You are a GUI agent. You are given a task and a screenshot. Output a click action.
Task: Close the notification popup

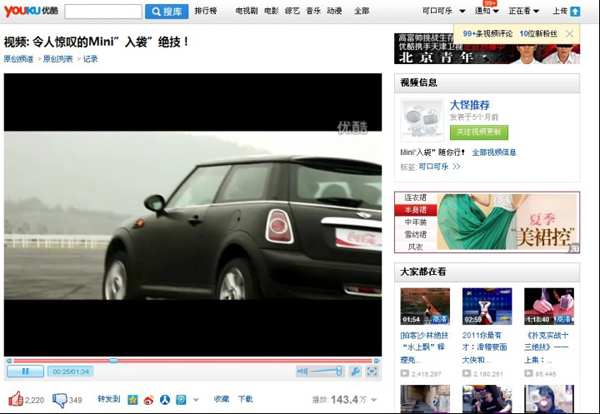click(x=569, y=34)
